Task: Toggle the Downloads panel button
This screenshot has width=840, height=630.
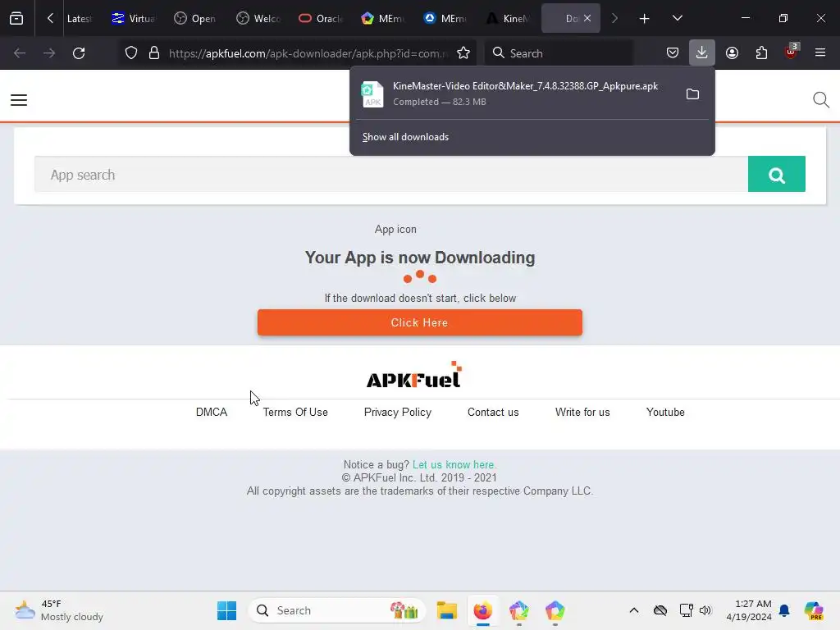Action: point(702,52)
